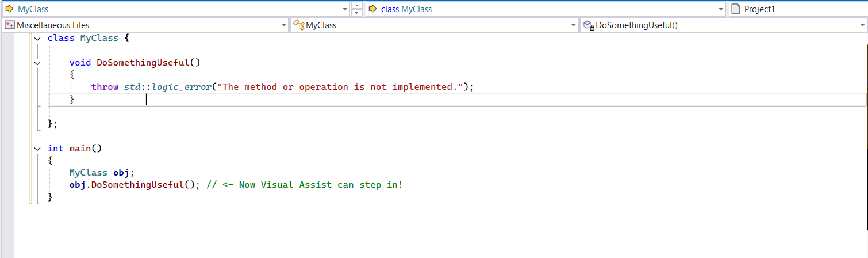Collapse the class MyClass code block
The height and width of the screenshot is (258, 868).
coord(37,39)
